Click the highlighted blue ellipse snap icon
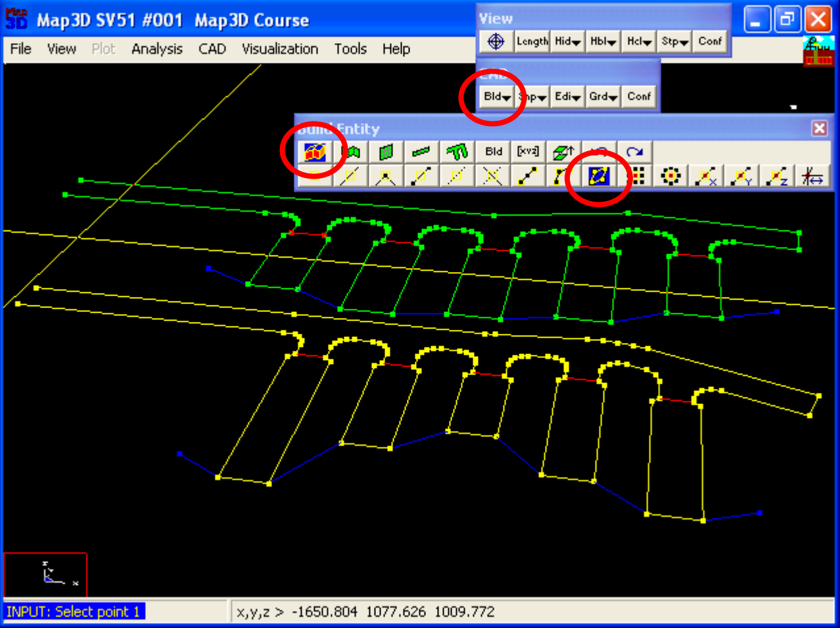The height and width of the screenshot is (628, 840). click(x=599, y=175)
